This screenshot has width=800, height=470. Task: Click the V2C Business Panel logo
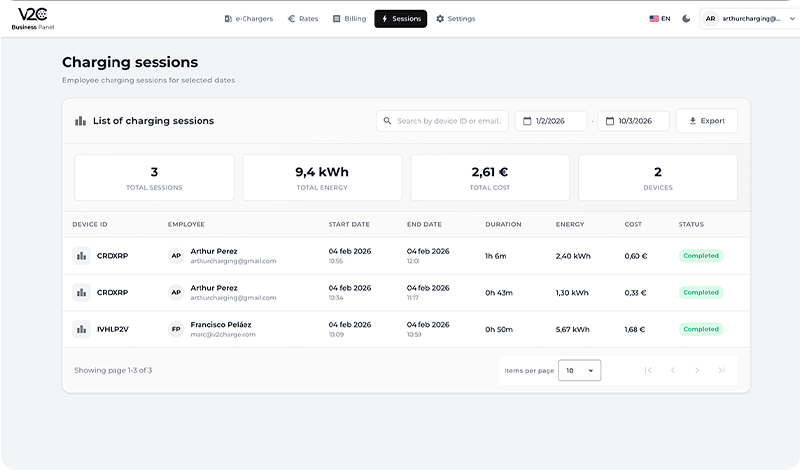(x=32, y=18)
